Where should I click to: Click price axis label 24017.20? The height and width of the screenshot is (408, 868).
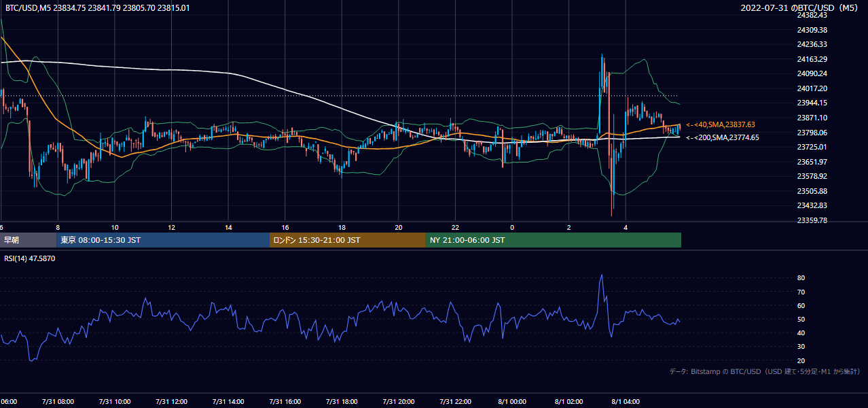pyautogui.click(x=812, y=88)
